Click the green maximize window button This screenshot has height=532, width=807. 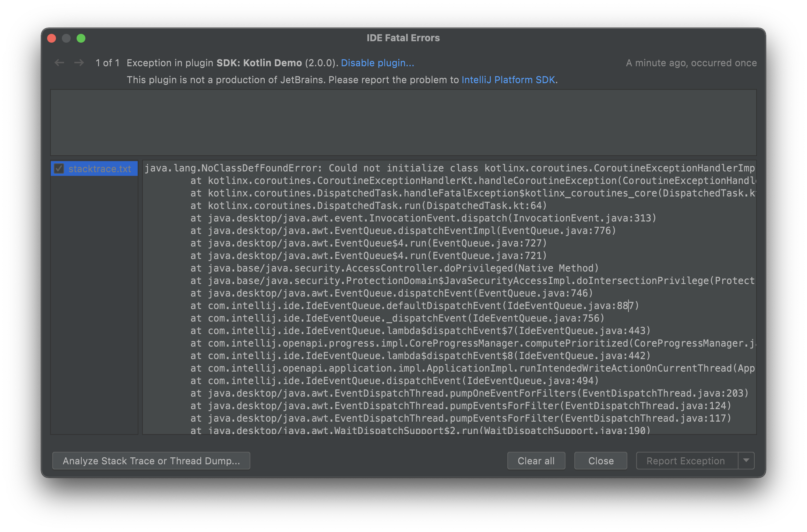click(x=81, y=38)
